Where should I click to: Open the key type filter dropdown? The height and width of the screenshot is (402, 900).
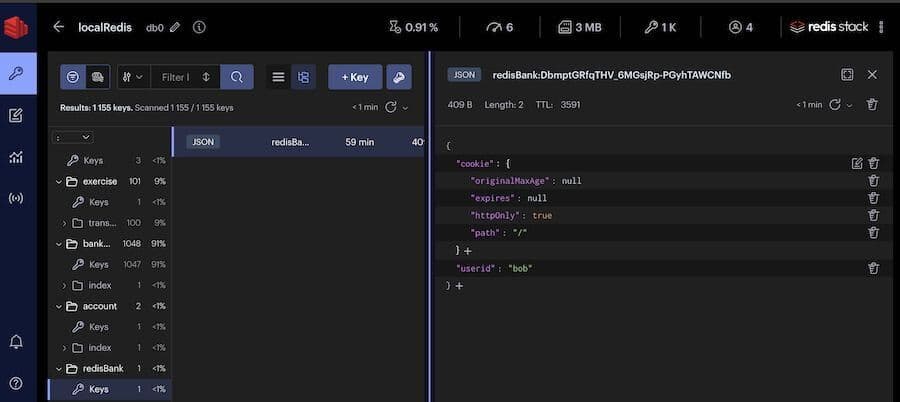tap(131, 77)
